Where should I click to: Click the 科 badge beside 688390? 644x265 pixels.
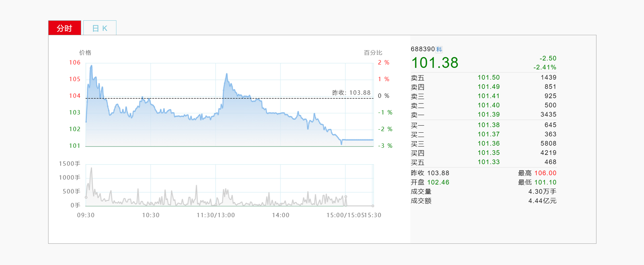click(439, 50)
